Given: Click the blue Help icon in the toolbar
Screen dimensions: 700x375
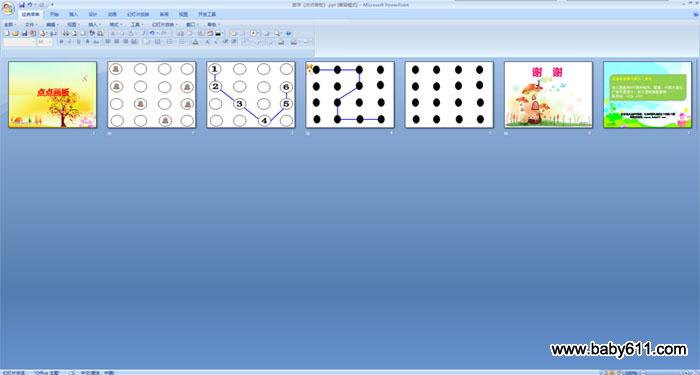Looking at the screenshot, I should point(288,33).
